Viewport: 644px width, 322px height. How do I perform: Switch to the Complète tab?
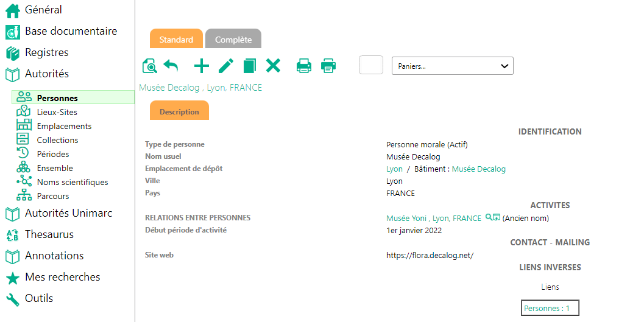click(x=233, y=38)
